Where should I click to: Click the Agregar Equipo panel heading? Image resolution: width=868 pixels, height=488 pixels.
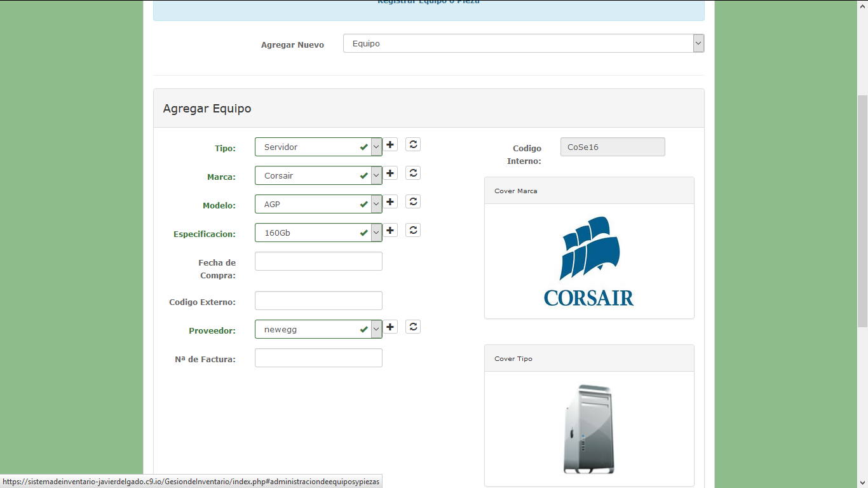pyautogui.click(x=207, y=108)
